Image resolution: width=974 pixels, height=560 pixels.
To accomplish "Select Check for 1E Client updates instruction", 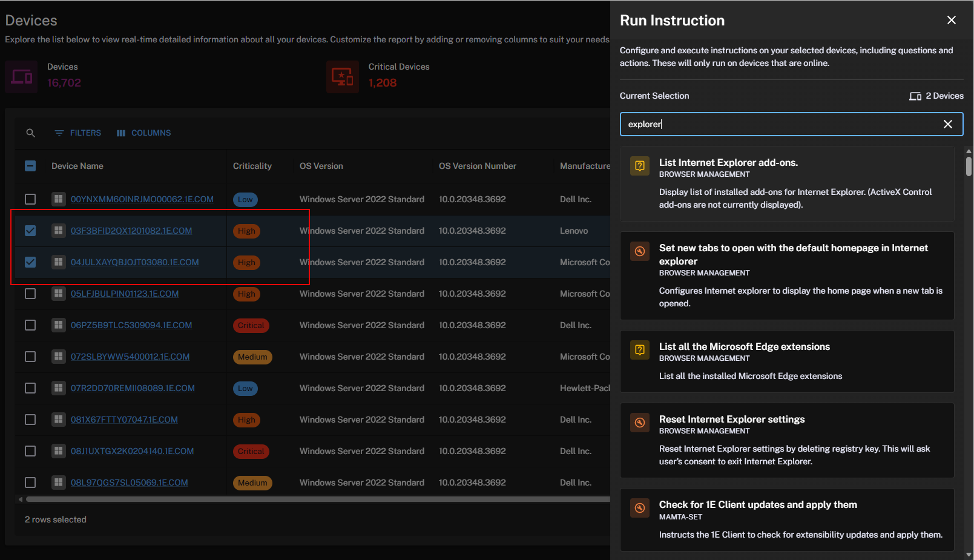I will pyautogui.click(x=757, y=505).
